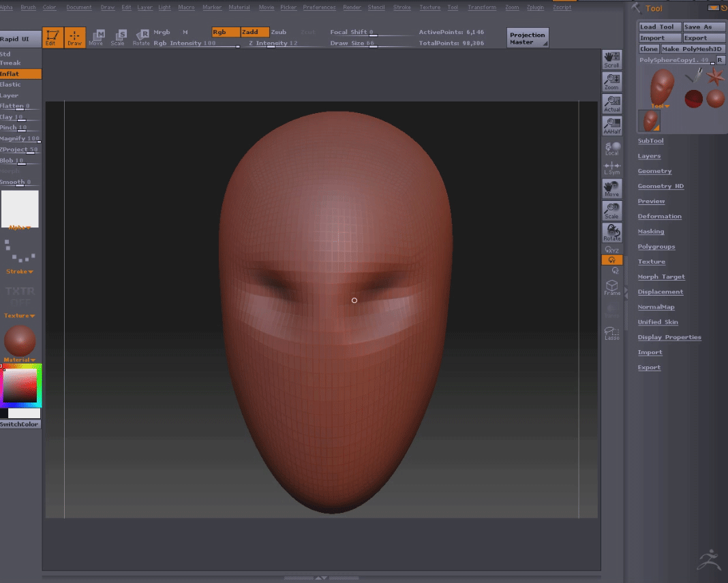Viewport: 728px width, 583px height.
Task: Click the Actual size view icon
Action: tap(611, 104)
